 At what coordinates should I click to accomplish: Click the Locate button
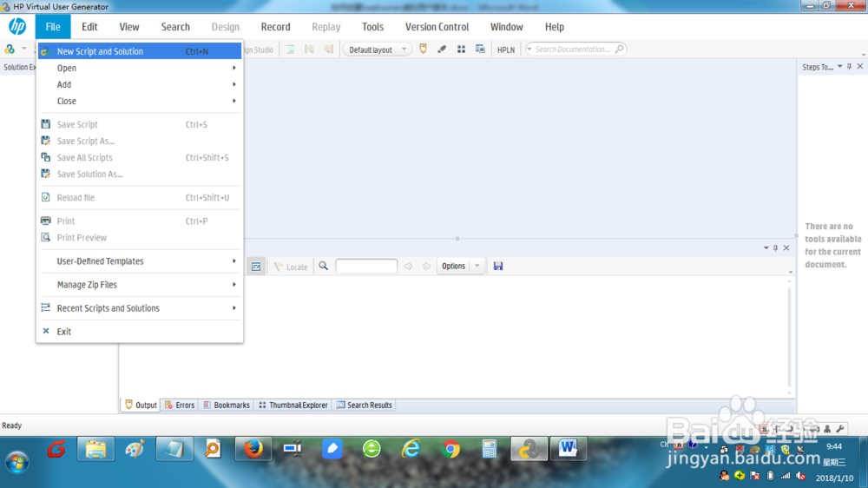[x=291, y=267]
